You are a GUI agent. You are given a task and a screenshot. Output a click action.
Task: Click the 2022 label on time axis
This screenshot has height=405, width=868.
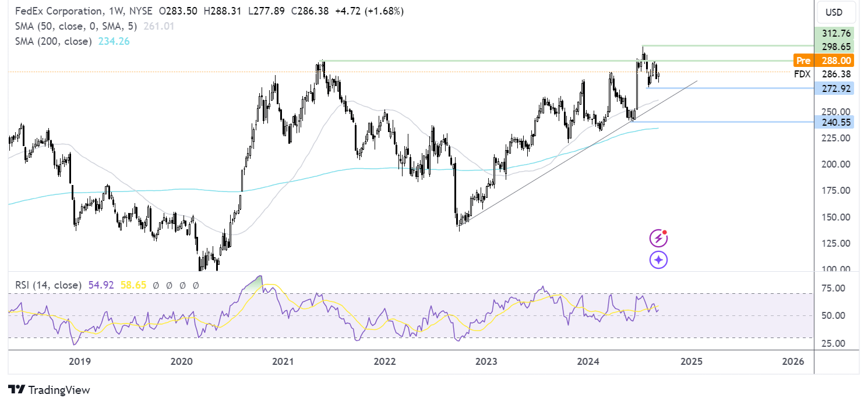pyautogui.click(x=384, y=361)
